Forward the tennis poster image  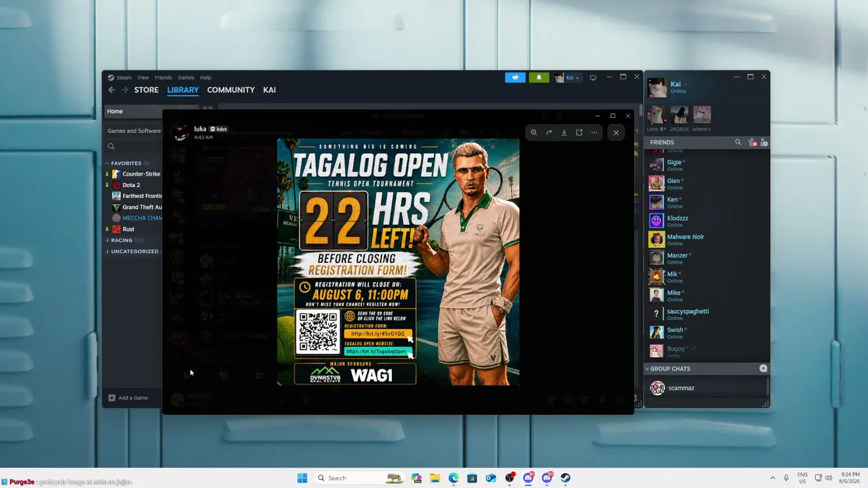549,133
